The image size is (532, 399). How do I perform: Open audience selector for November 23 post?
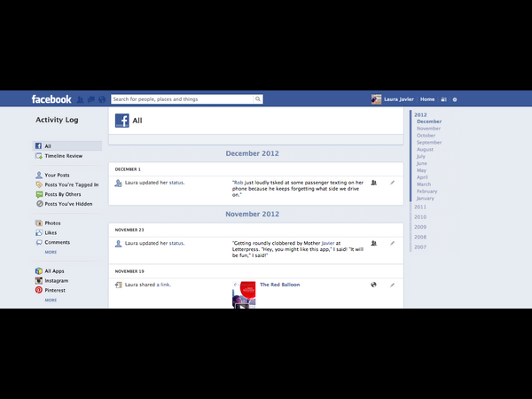click(373, 242)
